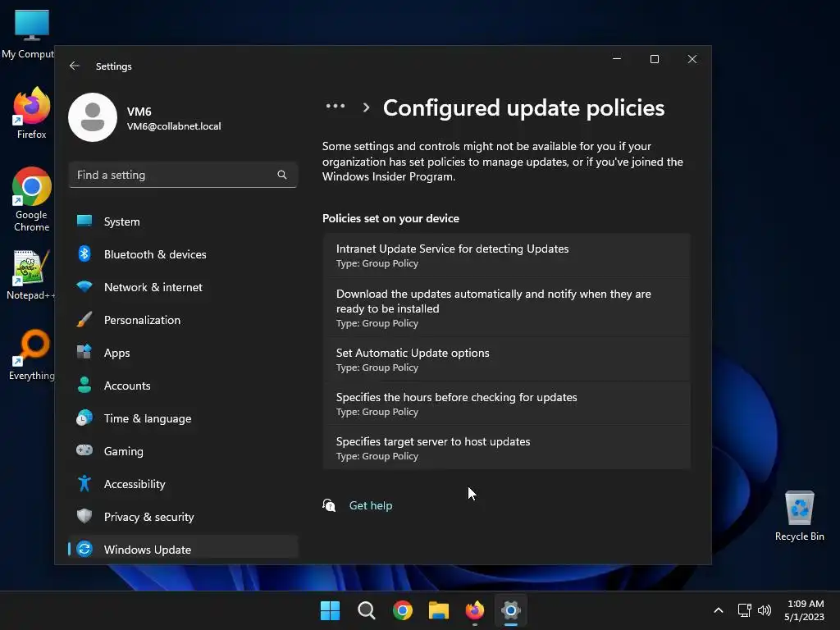Close the Settings window
The width and height of the screenshot is (840, 630).
(x=692, y=59)
